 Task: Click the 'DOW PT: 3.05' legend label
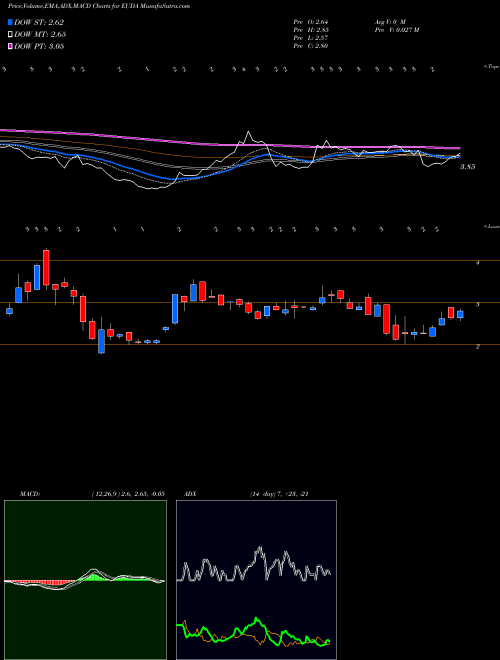39,47
